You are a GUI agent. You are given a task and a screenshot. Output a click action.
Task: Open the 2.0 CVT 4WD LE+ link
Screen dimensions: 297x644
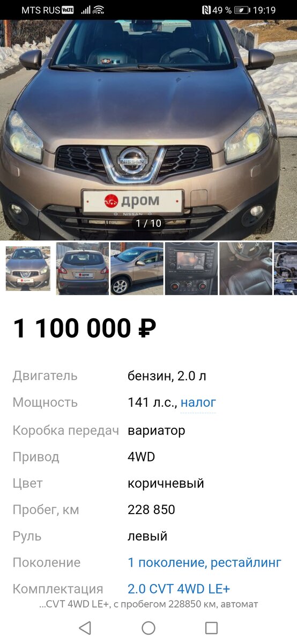click(x=179, y=589)
